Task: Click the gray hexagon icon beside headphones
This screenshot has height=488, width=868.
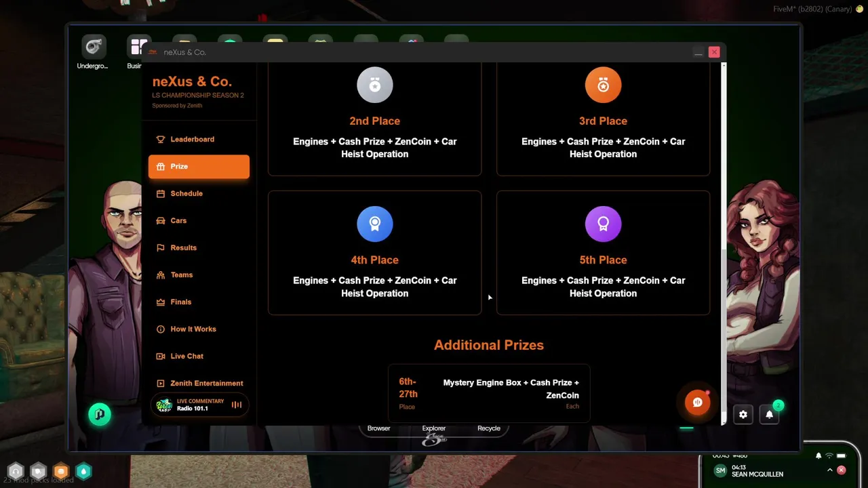Action: 38,471
